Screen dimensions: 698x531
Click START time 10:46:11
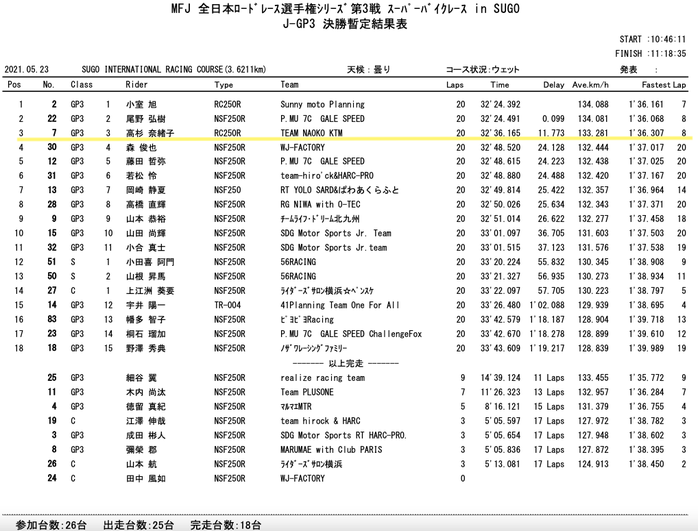pos(667,39)
